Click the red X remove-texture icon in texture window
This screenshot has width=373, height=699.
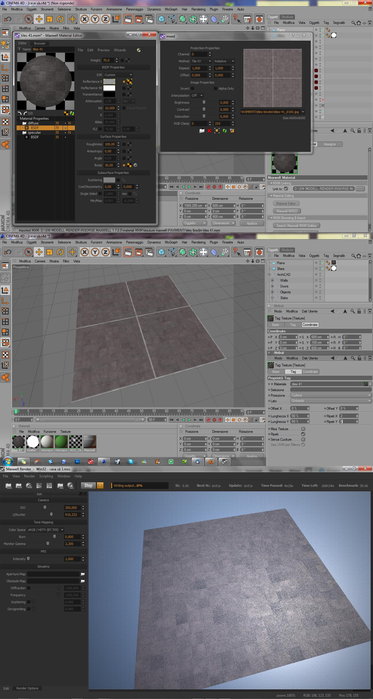coord(209,131)
